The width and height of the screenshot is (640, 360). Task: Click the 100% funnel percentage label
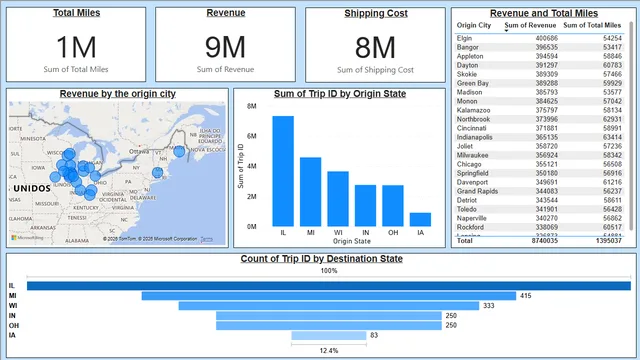click(329, 271)
